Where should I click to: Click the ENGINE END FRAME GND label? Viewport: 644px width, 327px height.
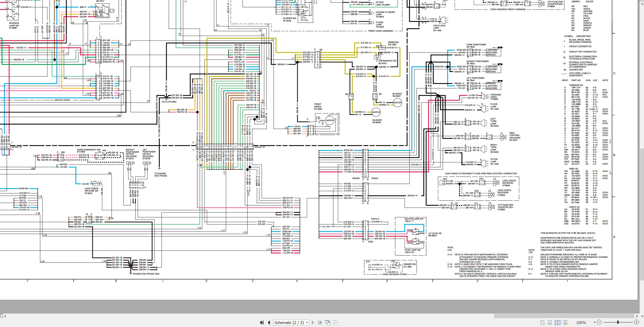146,274
